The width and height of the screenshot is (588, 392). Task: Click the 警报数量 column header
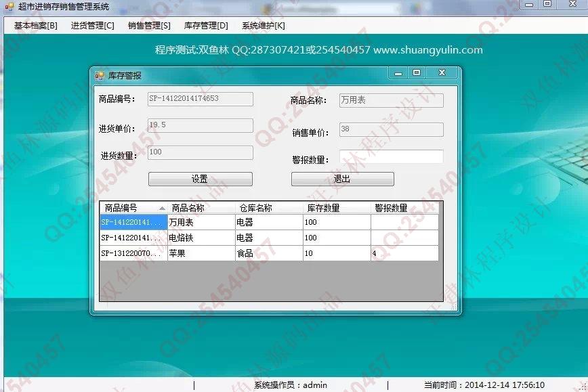[x=404, y=208]
